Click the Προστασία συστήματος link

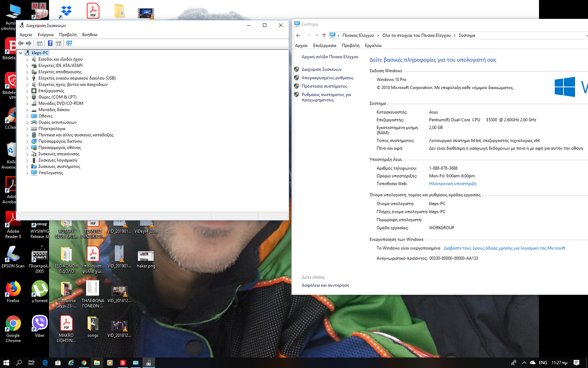click(324, 86)
